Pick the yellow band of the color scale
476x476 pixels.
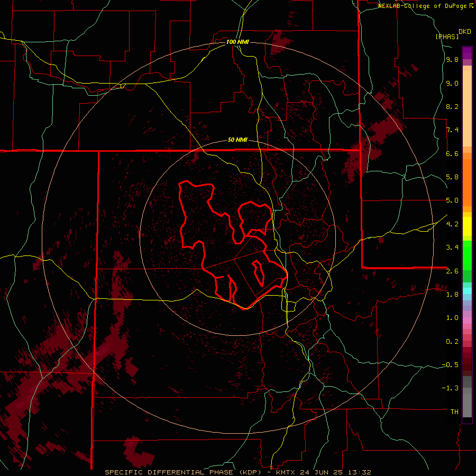click(467, 226)
